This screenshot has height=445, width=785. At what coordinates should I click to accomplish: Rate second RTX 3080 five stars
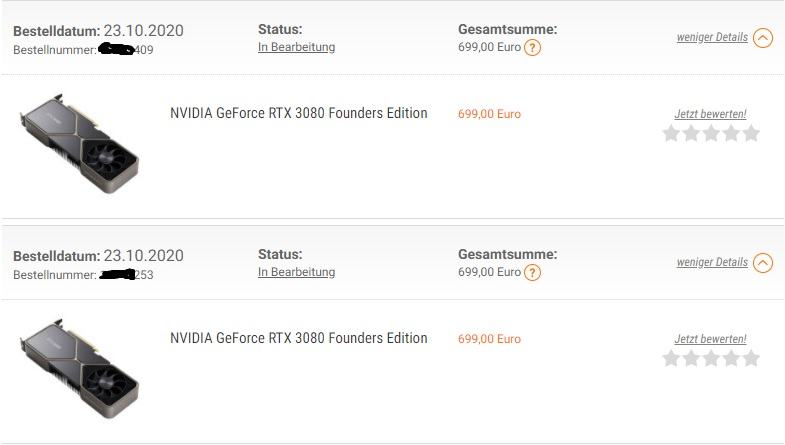(751, 358)
